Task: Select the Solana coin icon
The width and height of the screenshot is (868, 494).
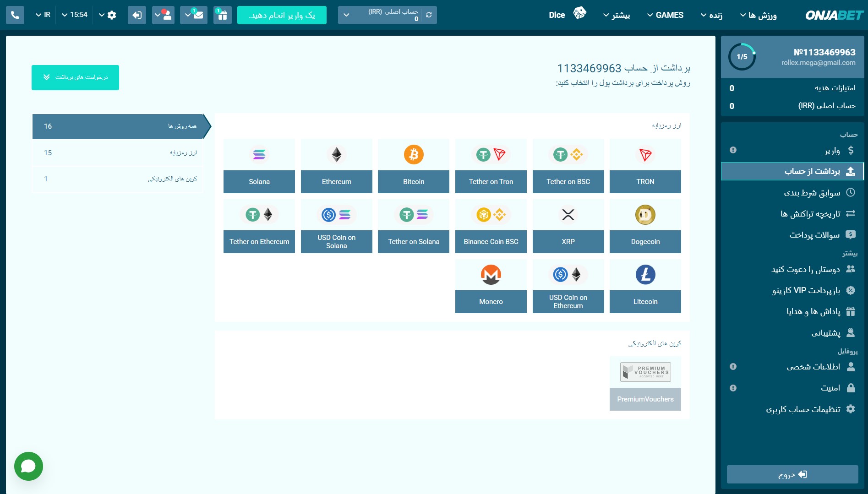Action: [259, 155]
